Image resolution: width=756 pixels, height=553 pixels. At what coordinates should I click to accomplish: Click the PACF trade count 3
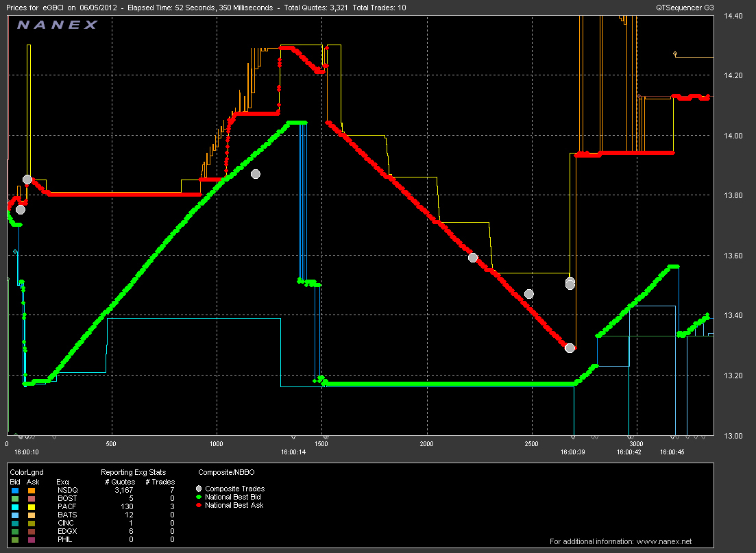pyautogui.click(x=172, y=506)
